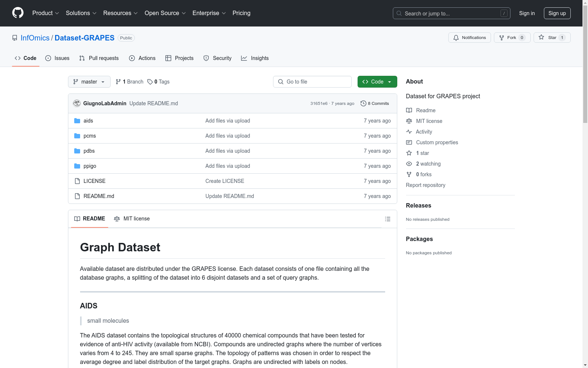The image size is (588, 368).
Task: Click the GitHub logo icon
Action: point(18,13)
